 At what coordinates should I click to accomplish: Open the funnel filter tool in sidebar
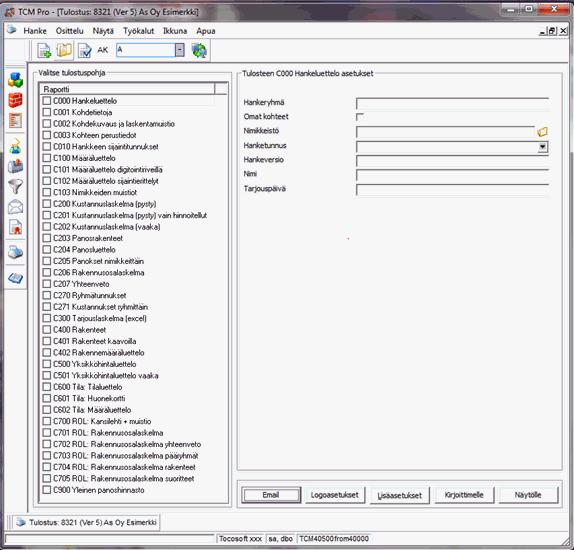pyautogui.click(x=15, y=186)
